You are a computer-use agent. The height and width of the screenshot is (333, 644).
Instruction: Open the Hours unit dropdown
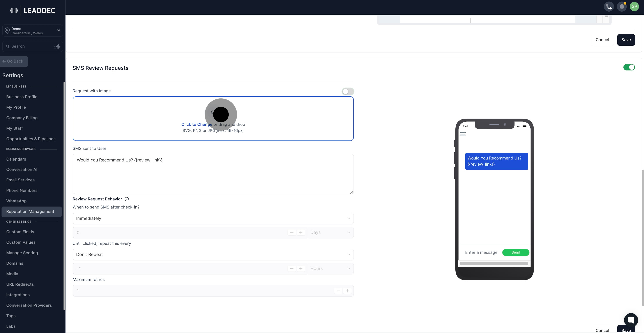[x=330, y=269]
